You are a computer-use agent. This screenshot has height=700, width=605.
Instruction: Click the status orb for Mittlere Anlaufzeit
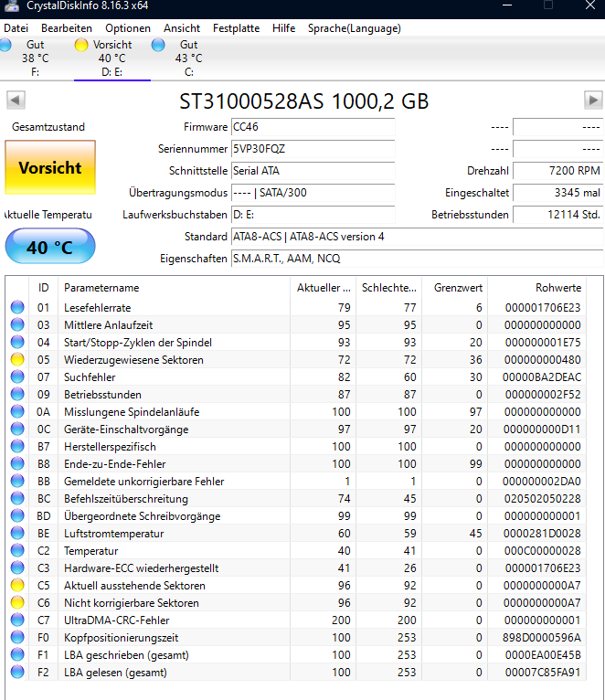click(17, 324)
